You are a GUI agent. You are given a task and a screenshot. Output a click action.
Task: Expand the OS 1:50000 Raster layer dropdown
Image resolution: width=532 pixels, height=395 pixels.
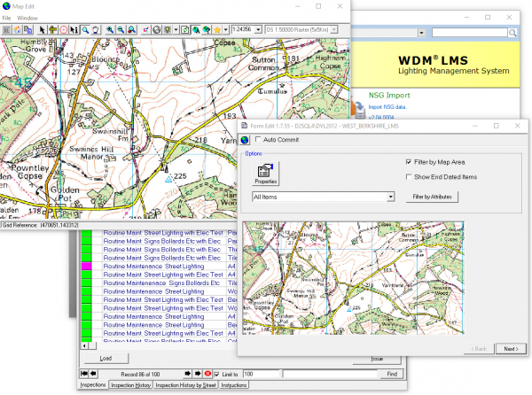(x=334, y=29)
